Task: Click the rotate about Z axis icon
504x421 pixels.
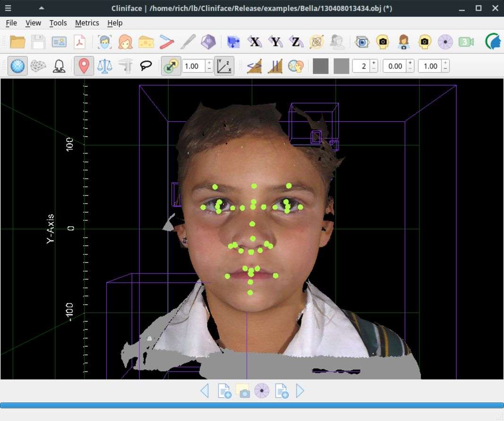Action: pyautogui.click(x=296, y=42)
